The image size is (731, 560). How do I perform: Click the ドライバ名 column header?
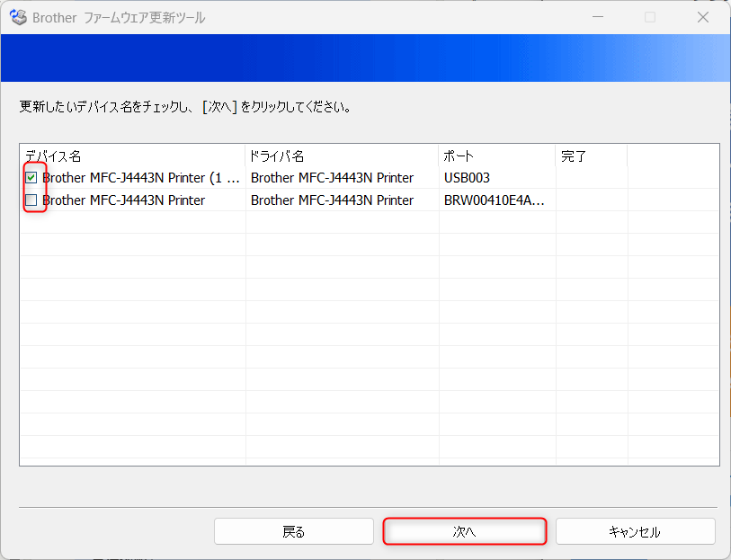click(342, 156)
